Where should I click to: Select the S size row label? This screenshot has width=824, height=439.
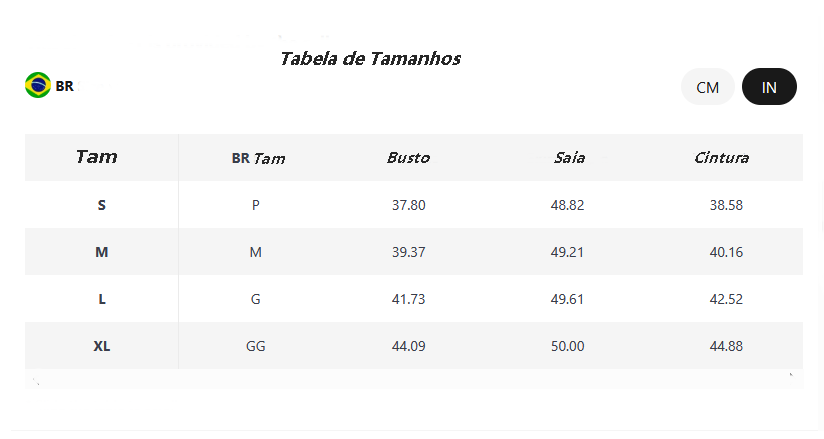101,205
